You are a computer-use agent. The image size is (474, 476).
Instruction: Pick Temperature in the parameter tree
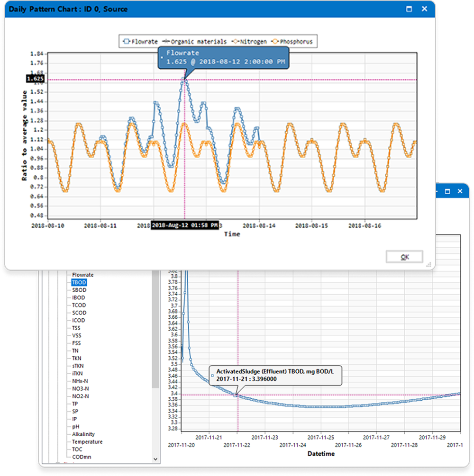coord(87,441)
